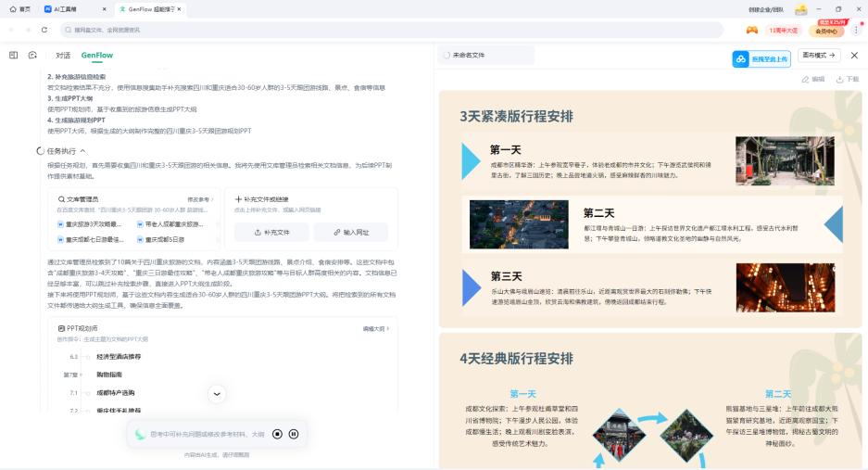Open document 重庆旅游3天攻略

90,224
